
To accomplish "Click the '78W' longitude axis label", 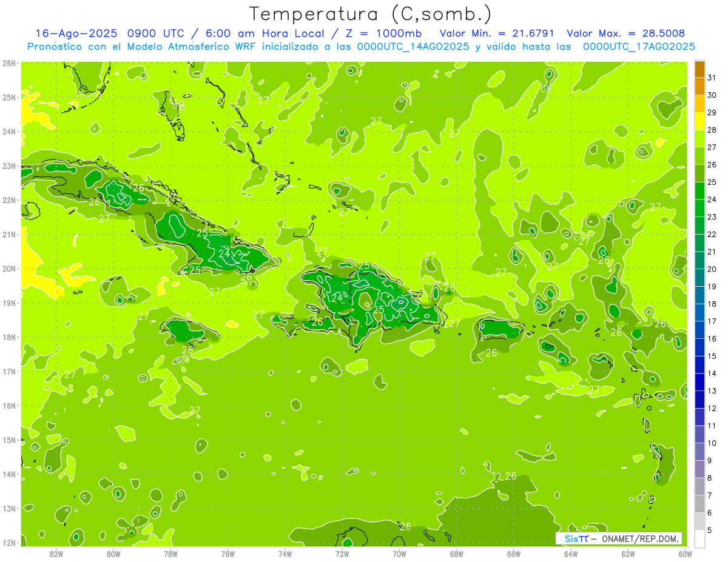I will pos(170,554).
